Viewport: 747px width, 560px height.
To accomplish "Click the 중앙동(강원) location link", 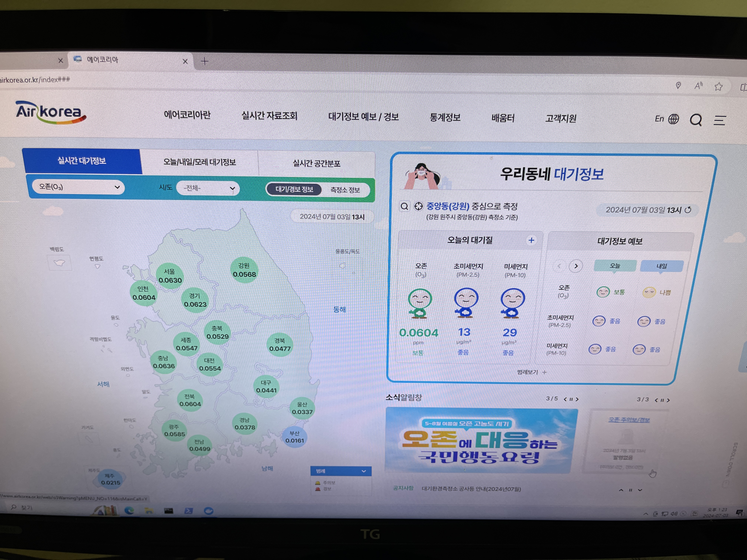I will pos(448,206).
